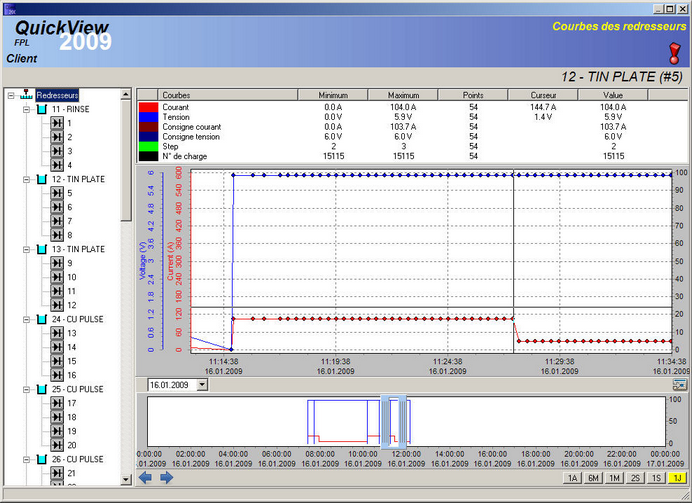This screenshot has width=692, height=503.
Task: Open the chart export icon near date row
Action: (680, 384)
